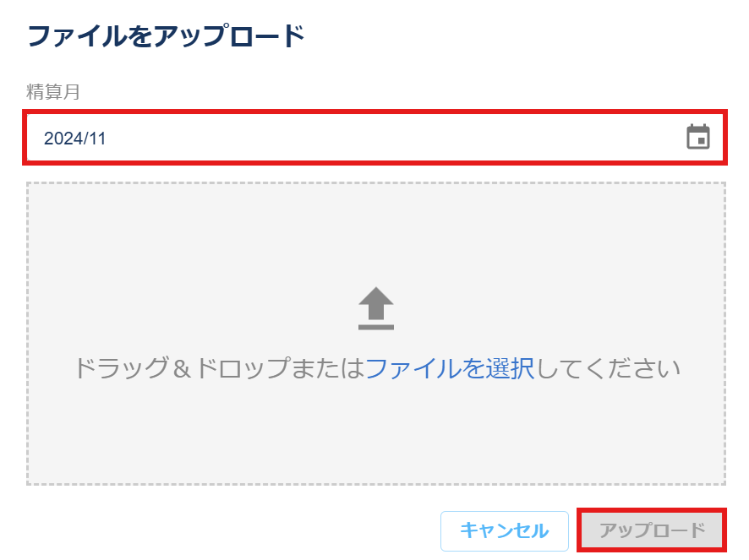Click the dashed drag-and-drop zone
749x560 pixels.
376,334
